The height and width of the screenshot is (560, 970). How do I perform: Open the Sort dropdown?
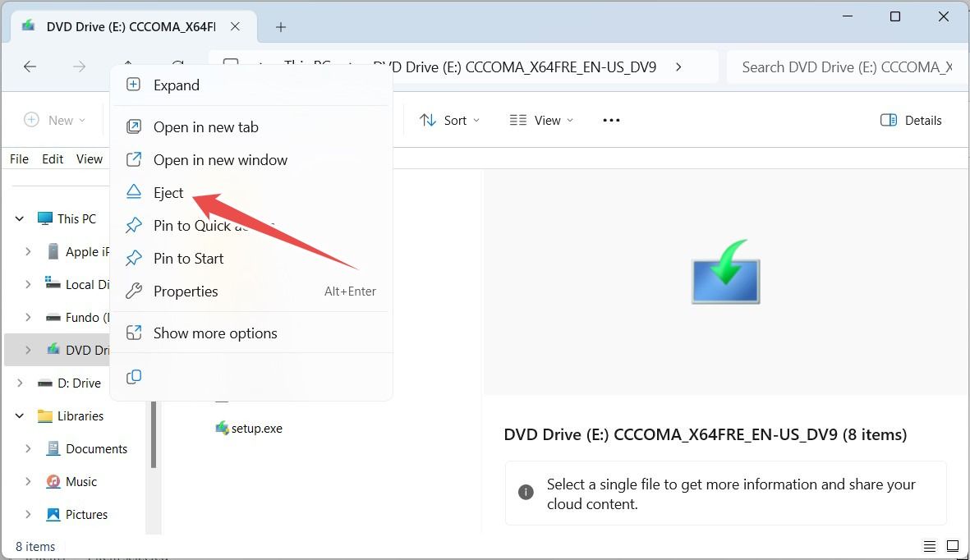[450, 120]
